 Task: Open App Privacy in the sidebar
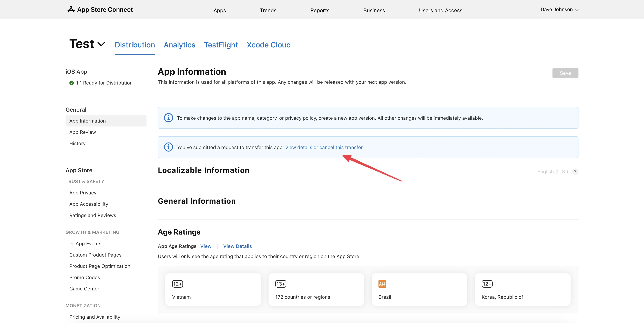(x=83, y=193)
